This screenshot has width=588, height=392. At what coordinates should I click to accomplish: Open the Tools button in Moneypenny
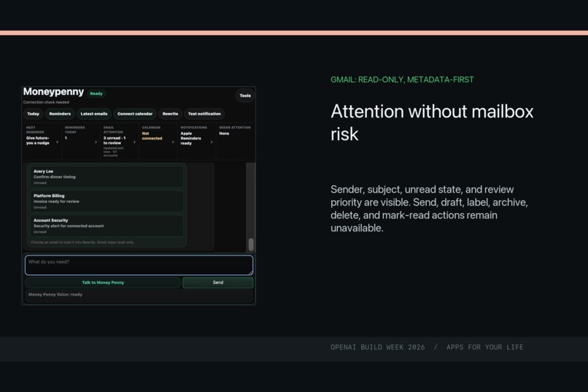[x=245, y=96]
